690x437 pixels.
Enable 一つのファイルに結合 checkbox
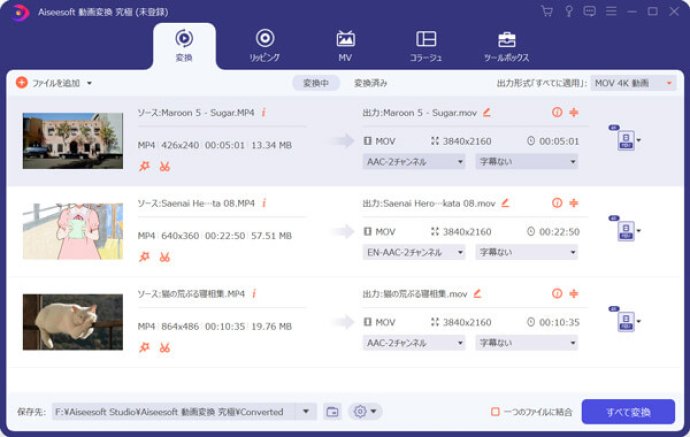click(495, 412)
